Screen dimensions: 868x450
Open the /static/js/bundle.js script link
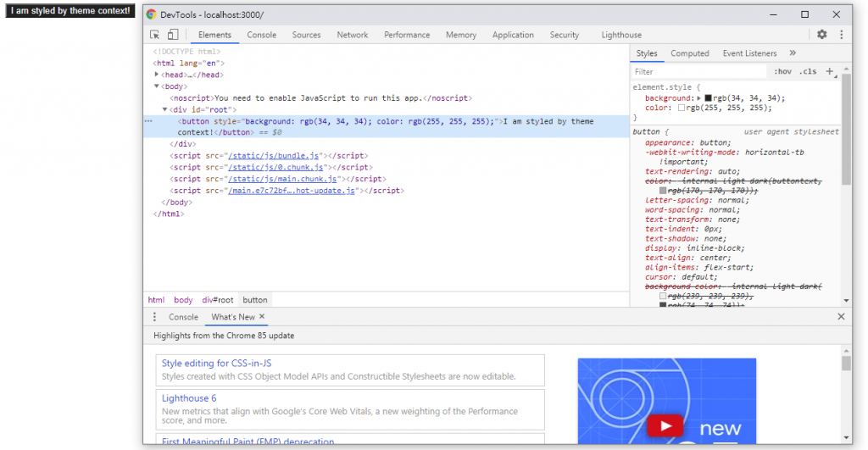coord(274,156)
